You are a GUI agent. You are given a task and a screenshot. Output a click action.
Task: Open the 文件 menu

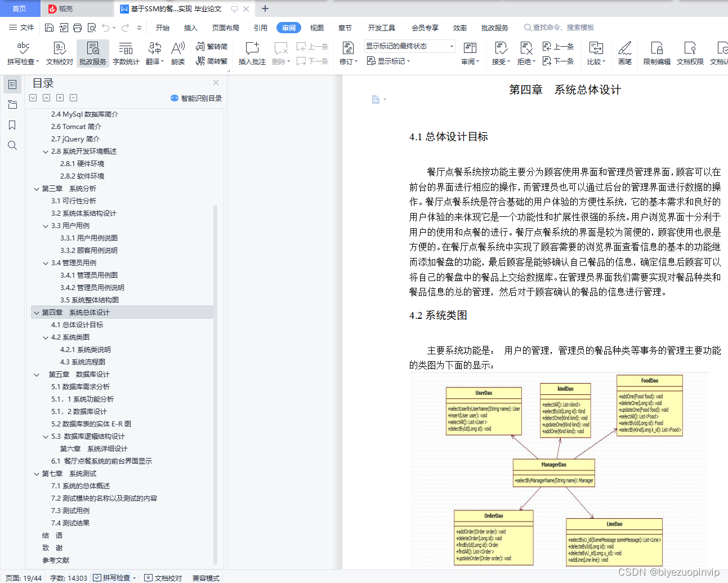pyautogui.click(x=21, y=28)
